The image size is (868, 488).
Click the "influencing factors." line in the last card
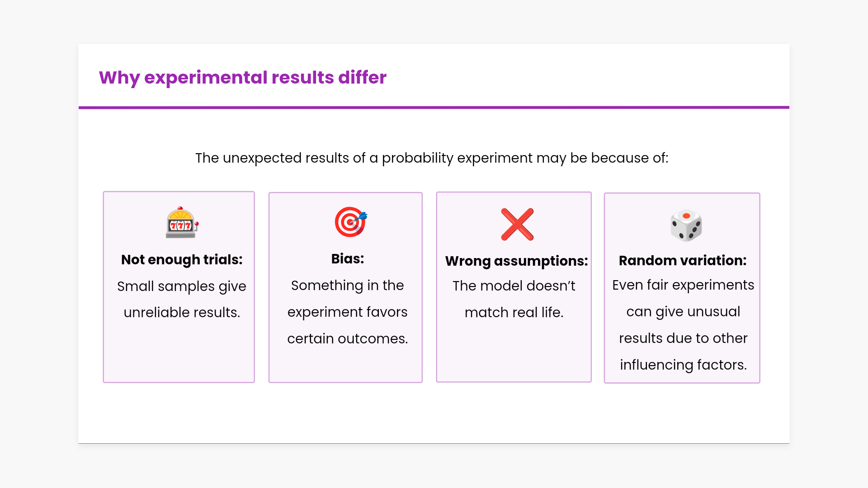683,365
